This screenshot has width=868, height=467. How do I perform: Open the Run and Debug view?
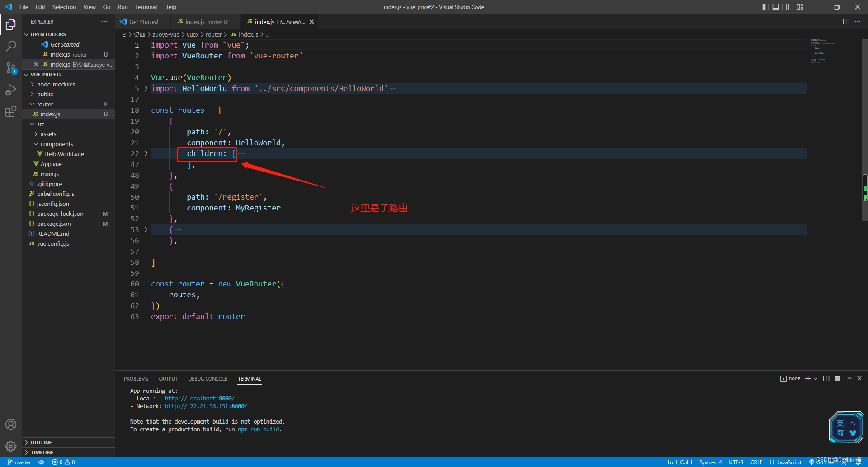coord(11,90)
